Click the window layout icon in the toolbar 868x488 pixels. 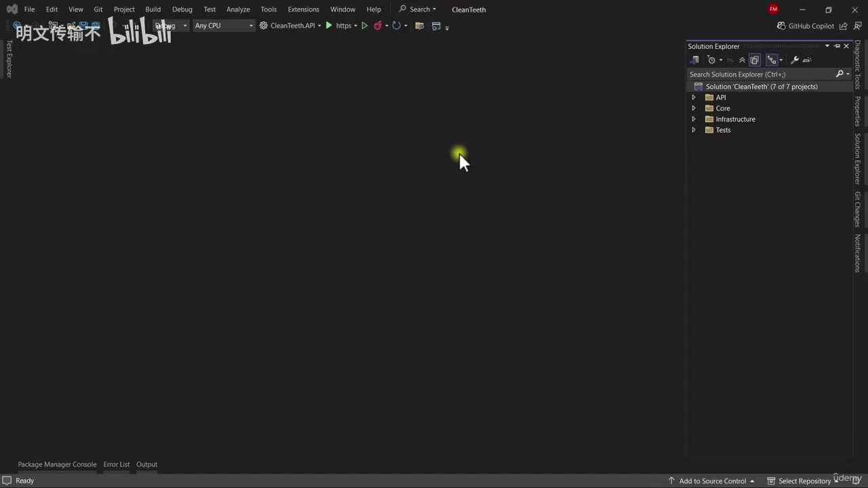point(436,26)
